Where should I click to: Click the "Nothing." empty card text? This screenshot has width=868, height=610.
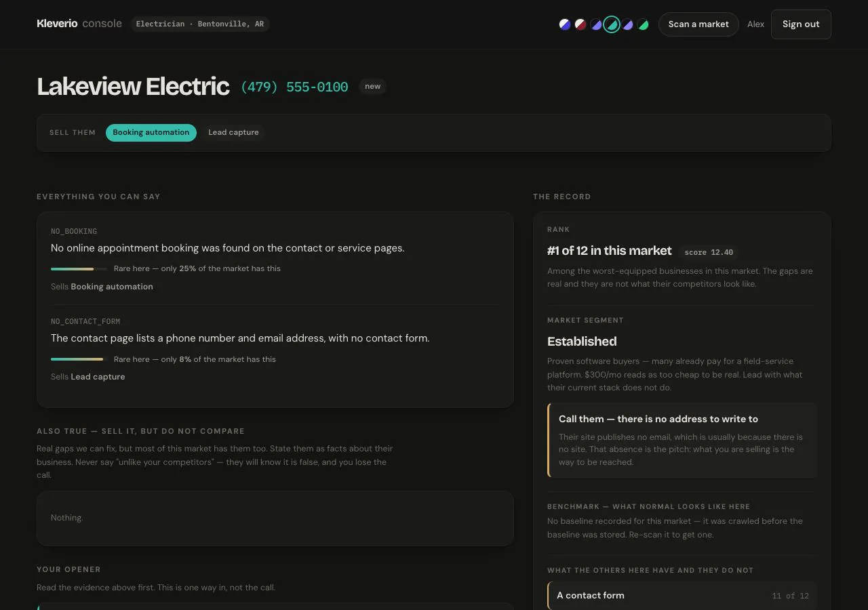67,518
